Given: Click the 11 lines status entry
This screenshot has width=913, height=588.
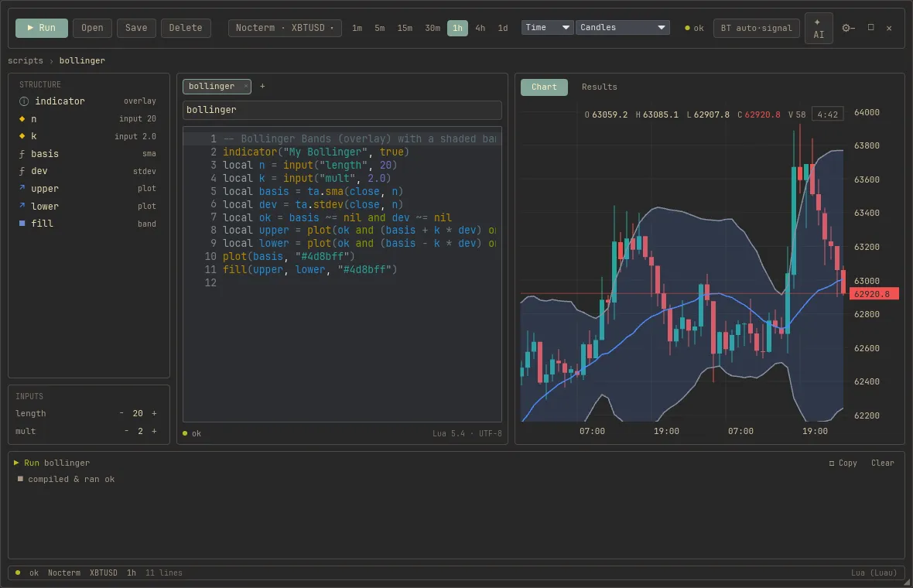Looking at the screenshot, I should click(x=163, y=573).
